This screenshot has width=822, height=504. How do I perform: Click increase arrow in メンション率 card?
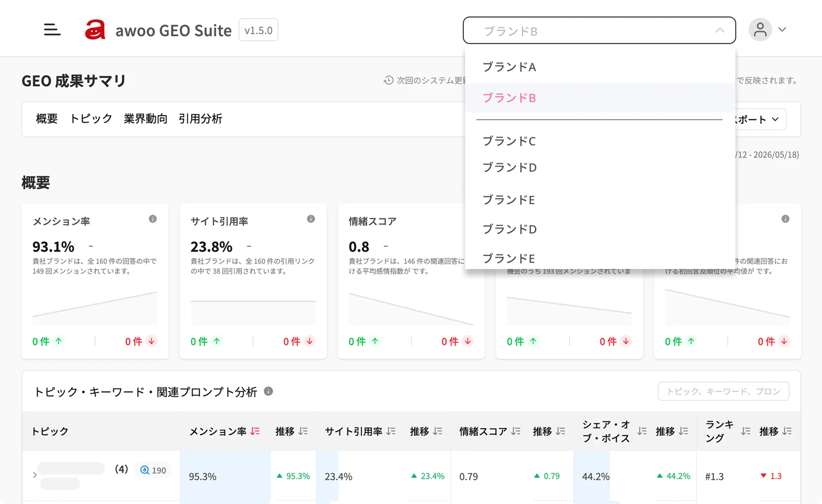(x=59, y=341)
